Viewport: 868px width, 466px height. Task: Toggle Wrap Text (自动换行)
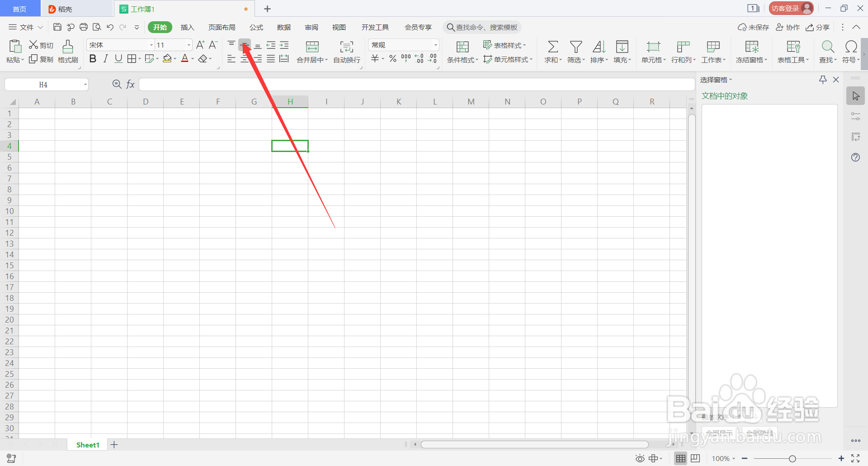(x=347, y=52)
